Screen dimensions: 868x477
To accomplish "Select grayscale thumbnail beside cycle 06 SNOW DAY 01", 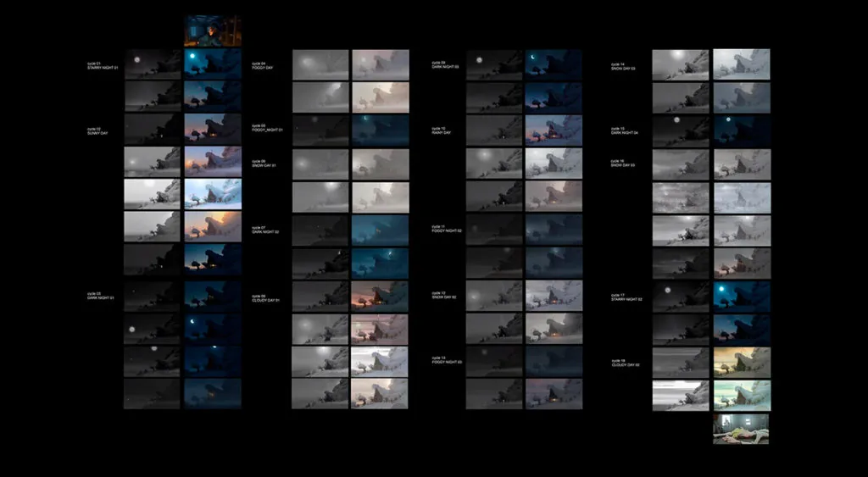I will tap(320, 164).
